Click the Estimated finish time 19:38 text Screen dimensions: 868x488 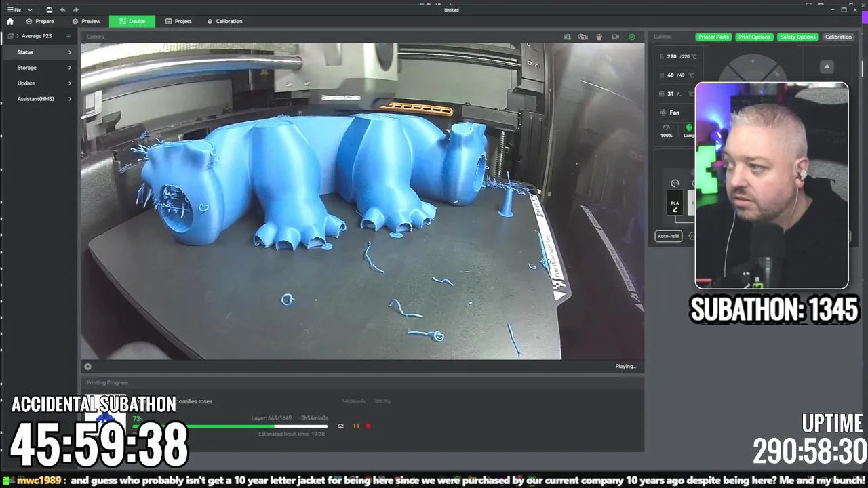292,434
